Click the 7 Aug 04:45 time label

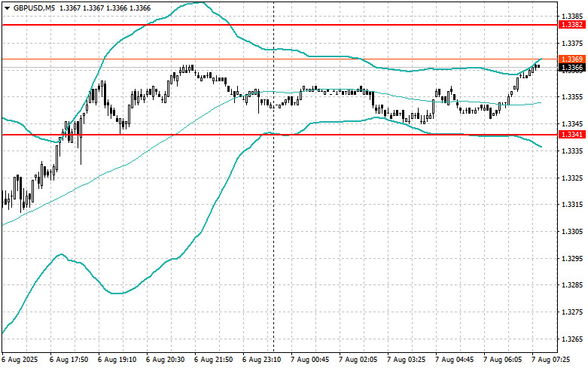(455, 360)
